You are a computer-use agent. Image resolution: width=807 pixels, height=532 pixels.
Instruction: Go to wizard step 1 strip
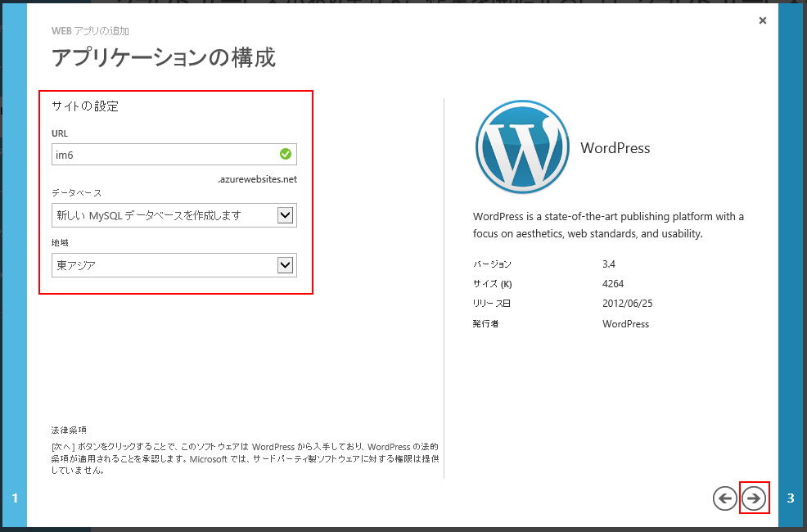(x=15, y=266)
